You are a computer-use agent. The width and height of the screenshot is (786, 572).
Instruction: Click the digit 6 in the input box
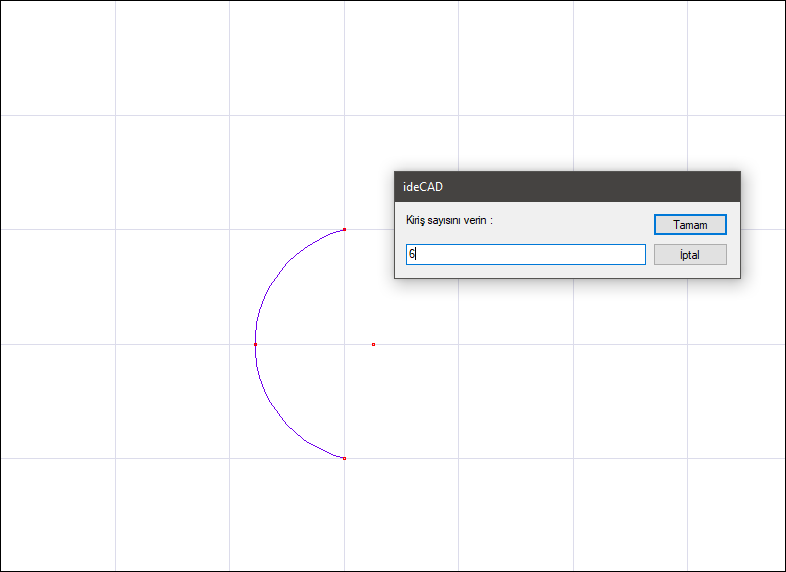412,254
